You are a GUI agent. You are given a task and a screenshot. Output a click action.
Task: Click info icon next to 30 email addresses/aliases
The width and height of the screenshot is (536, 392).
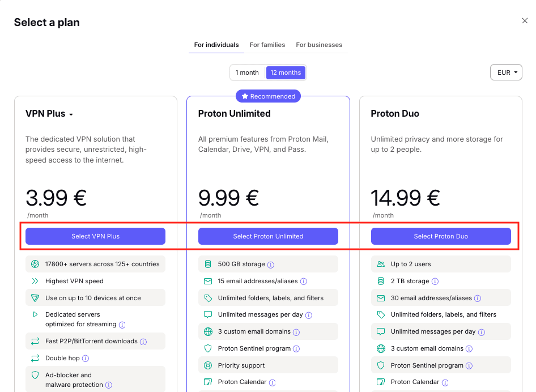coord(478,299)
